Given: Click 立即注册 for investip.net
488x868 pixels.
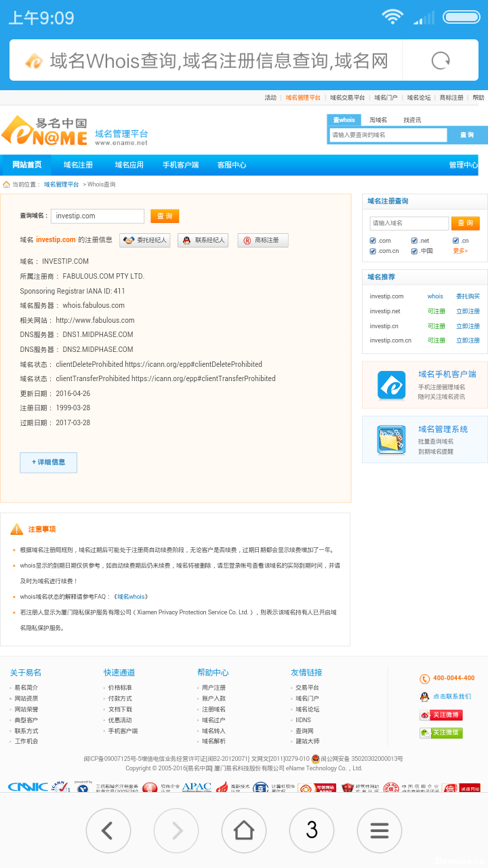Looking at the screenshot, I should 468,311.
